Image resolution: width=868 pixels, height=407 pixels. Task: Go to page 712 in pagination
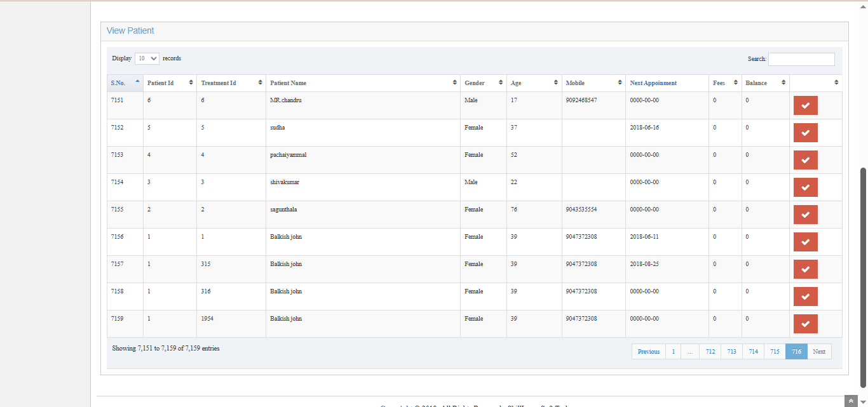click(x=710, y=352)
